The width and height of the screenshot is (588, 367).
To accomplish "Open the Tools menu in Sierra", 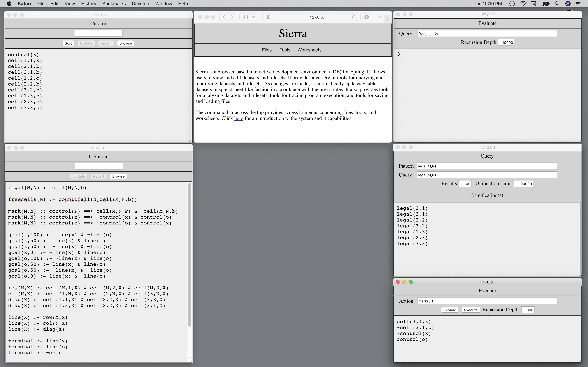I will coord(285,50).
